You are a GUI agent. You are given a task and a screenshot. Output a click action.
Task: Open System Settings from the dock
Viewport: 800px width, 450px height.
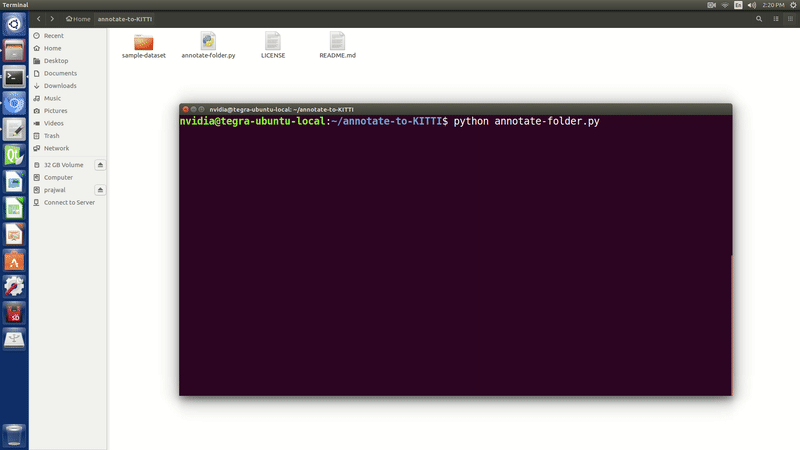[x=14, y=287]
